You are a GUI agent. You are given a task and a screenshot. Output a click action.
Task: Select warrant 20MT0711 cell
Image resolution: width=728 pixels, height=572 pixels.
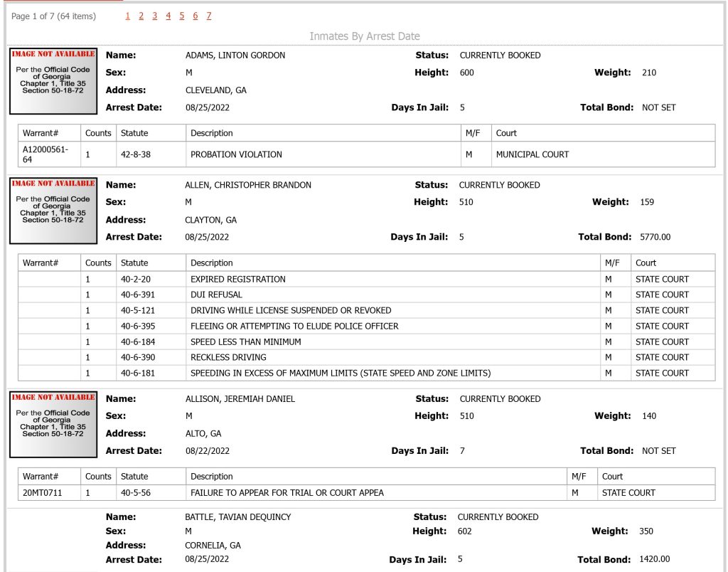point(49,492)
